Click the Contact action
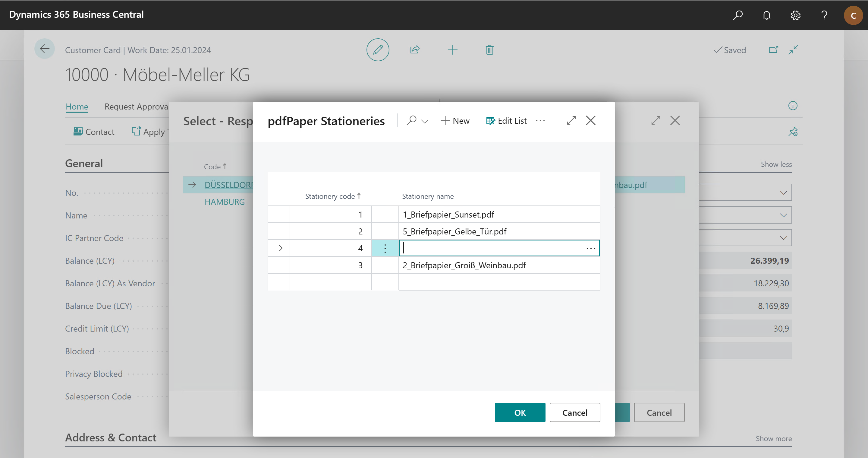Image resolution: width=868 pixels, height=458 pixels. (x=94, y=132)
